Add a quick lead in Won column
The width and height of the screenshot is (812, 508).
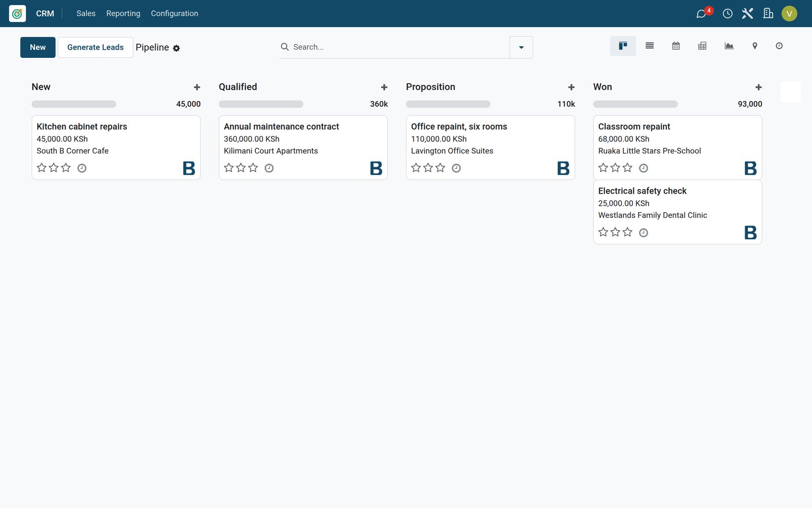pos(759,87)
